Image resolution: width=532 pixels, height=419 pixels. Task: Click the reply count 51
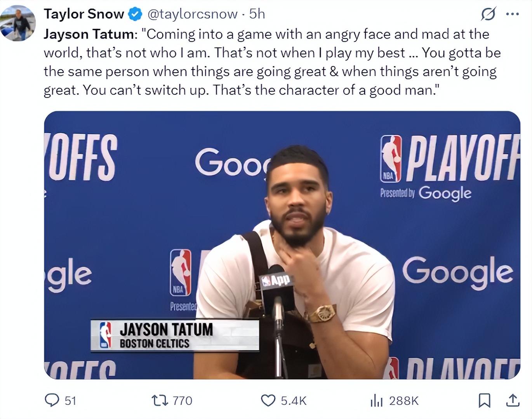tap(70, 400)
